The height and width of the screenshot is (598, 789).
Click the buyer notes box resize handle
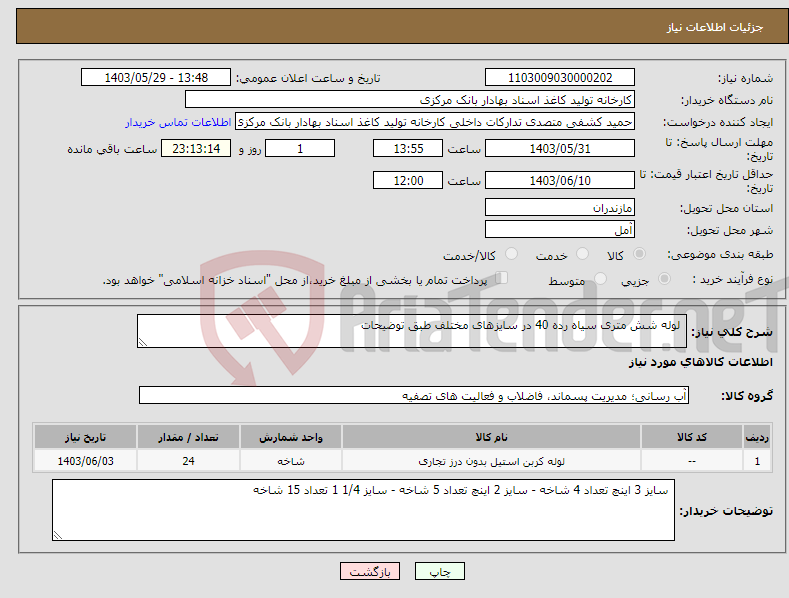point(57,536)
